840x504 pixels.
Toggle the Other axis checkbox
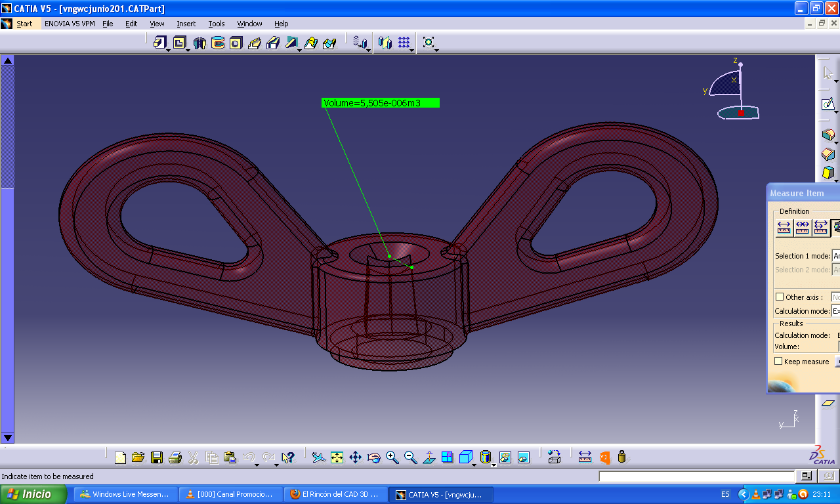(780, 297)
